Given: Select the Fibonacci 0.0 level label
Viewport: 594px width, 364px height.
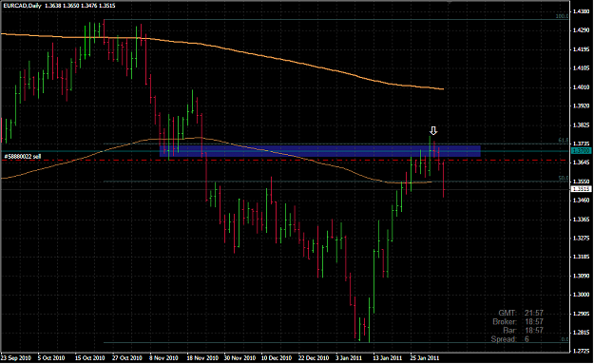Looking at the screenshot, I should (565, 339).
